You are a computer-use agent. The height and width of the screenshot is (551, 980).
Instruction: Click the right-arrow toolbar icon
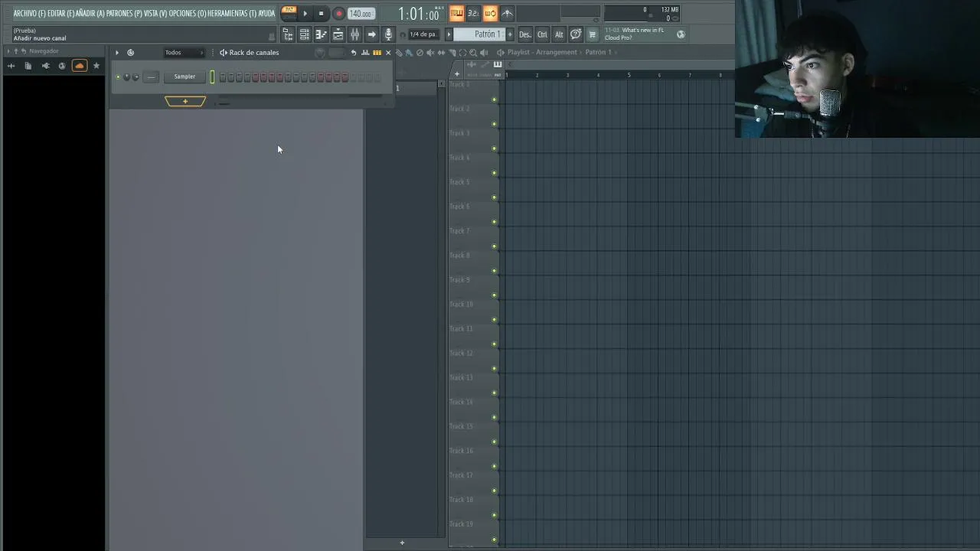[x=371, y=34]
